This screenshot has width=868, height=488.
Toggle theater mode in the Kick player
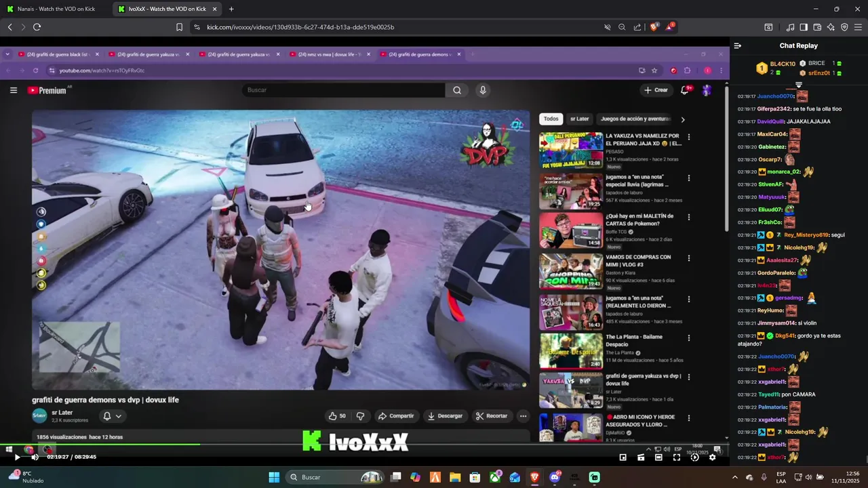[x=658, y=457]
